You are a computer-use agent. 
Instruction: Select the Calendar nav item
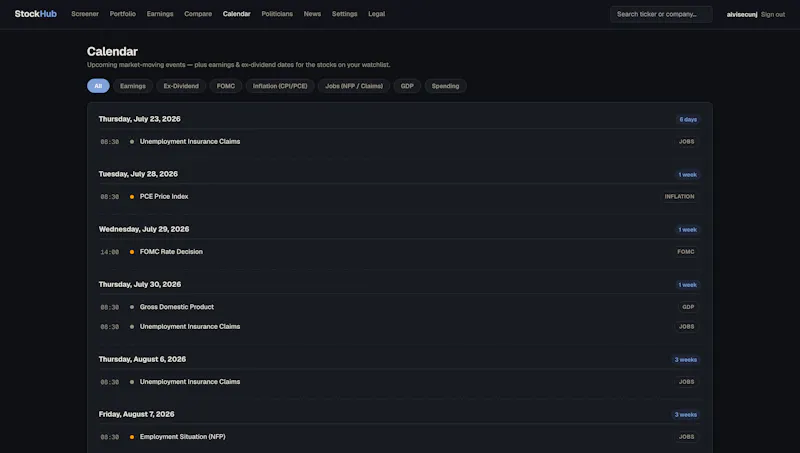coord(236,14)
